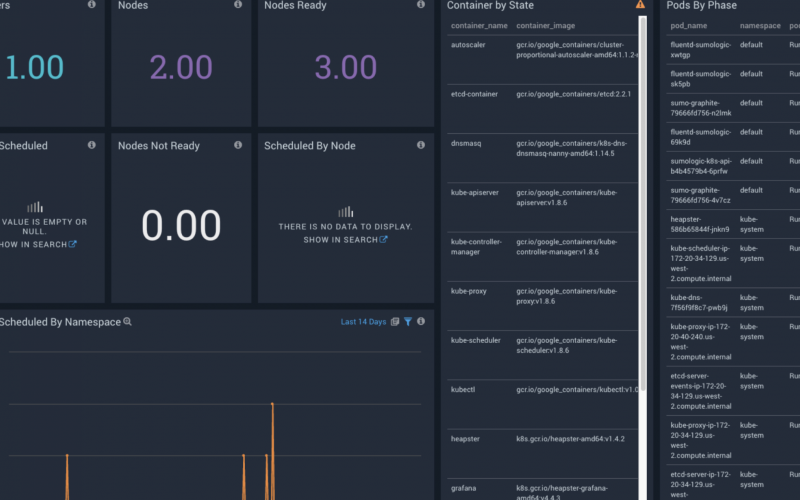
Task: Click the filter funnel icon on namespace chart
Action: pyautogui.click(x=408, y=322)
